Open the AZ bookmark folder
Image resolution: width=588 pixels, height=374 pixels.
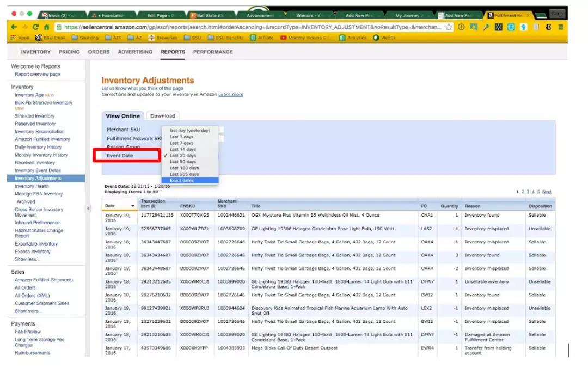[134, 38]
